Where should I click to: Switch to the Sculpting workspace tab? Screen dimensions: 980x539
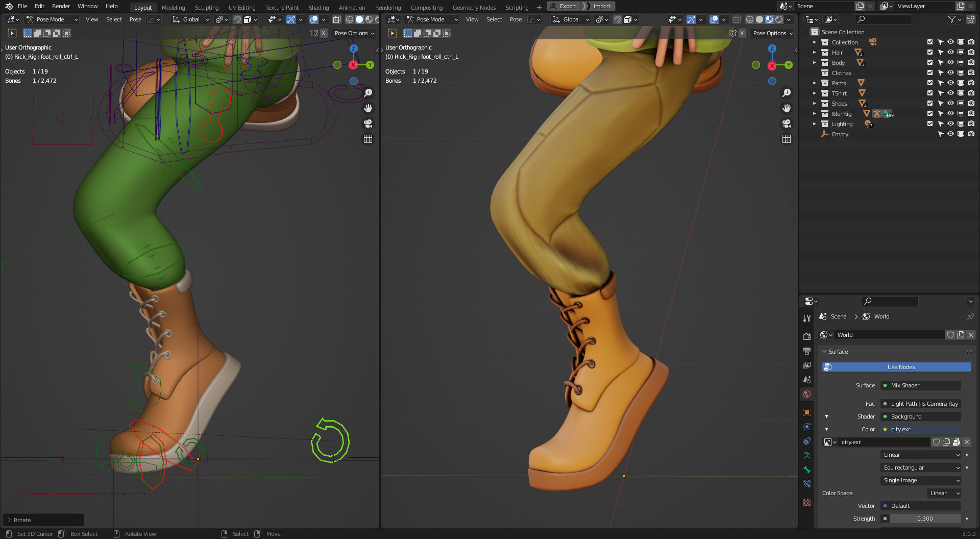click(206, 8)
